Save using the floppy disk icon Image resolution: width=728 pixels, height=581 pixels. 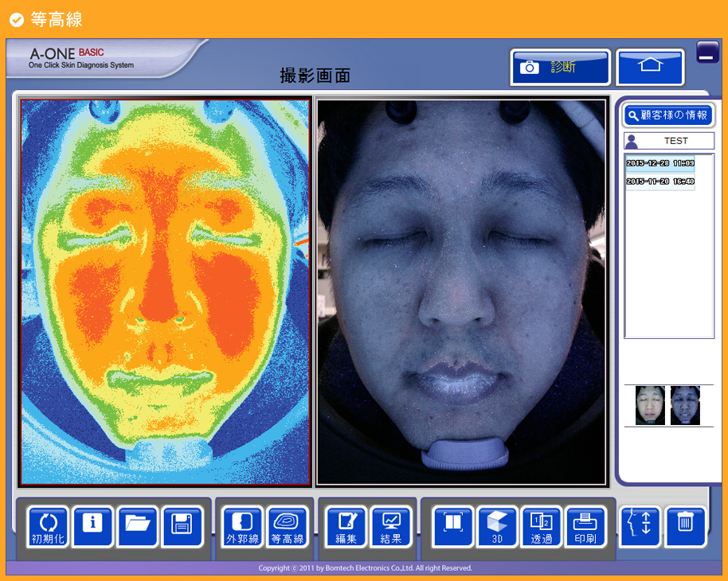[182, 527]
